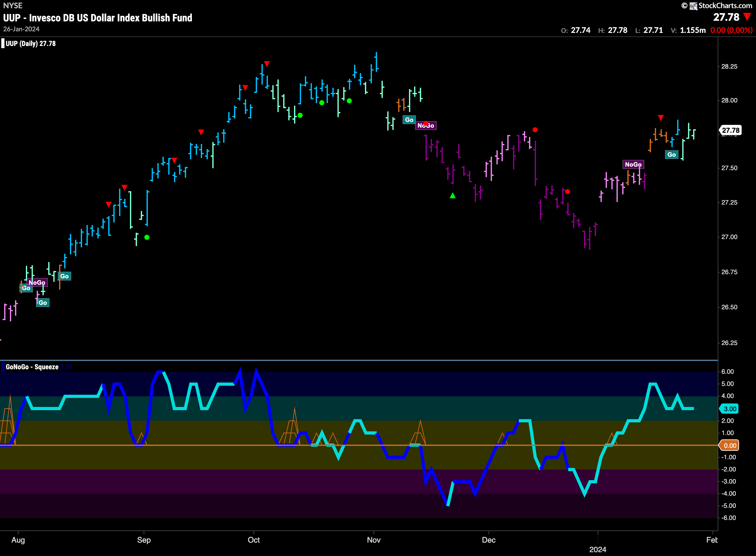The width and height of the screenshot is (756, 556).
Task: Click the UUP (Daily) 27.78 legend label
Action: pyautogui.click(x=30, y=43)
